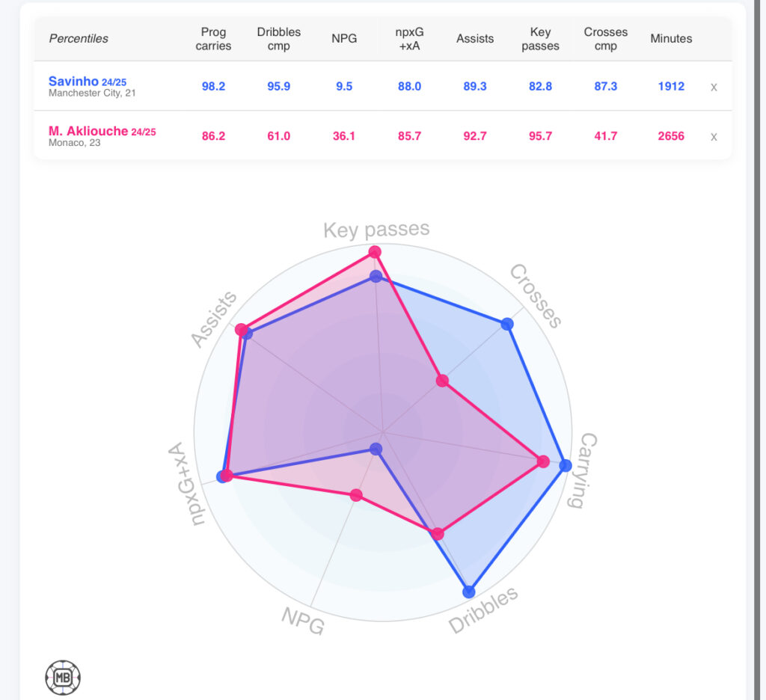The image size is (766, 700).
Task: Click Savinho's blue Carrying radar point
Action: point(566,464)
